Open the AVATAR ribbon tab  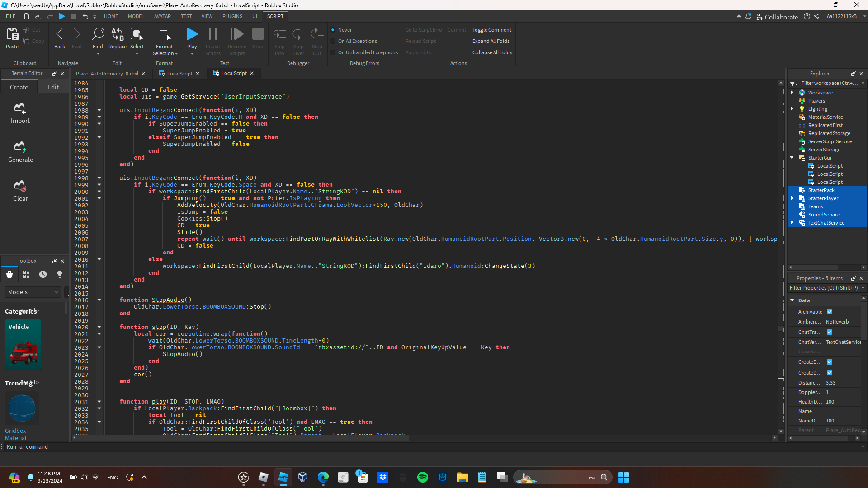point(162,16)
